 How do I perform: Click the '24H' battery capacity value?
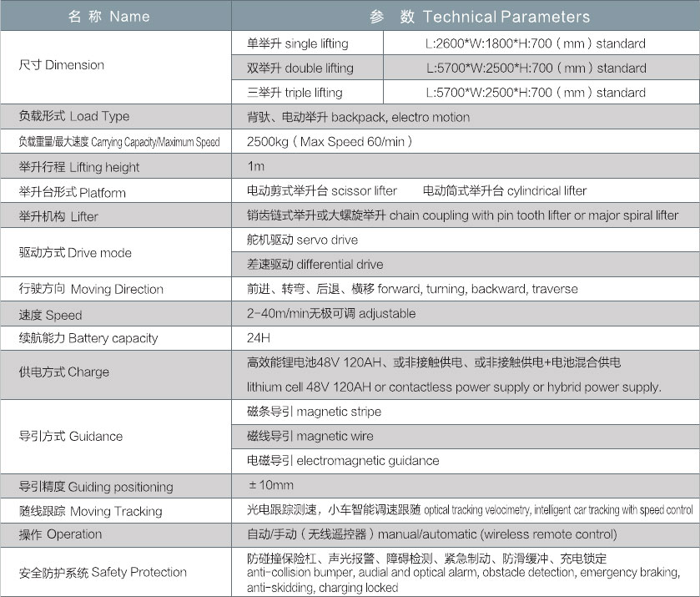point(259,338)
